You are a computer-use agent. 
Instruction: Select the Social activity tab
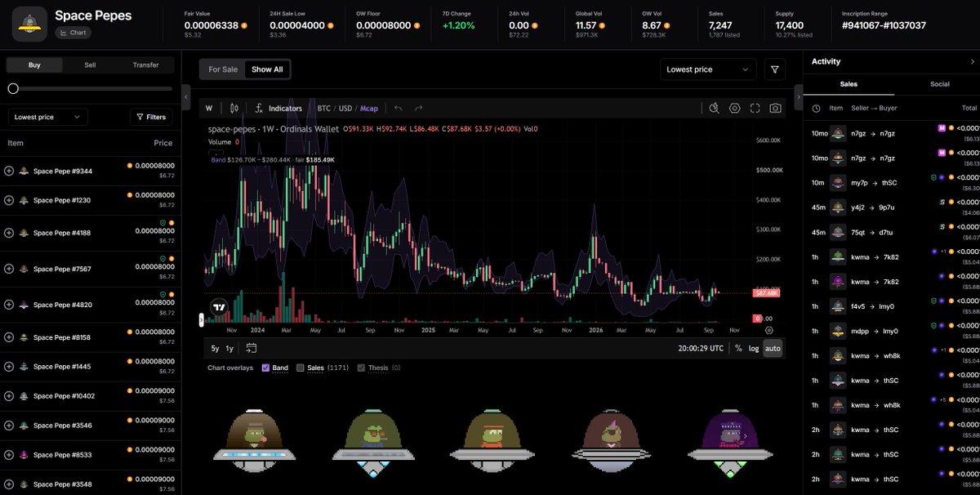tap(939, 84)
